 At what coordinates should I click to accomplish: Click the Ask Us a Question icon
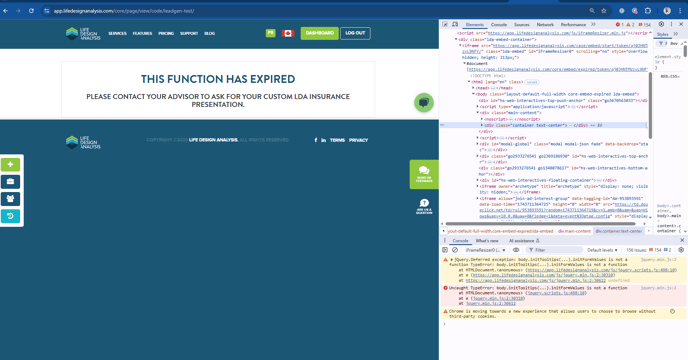coord(424,206)
